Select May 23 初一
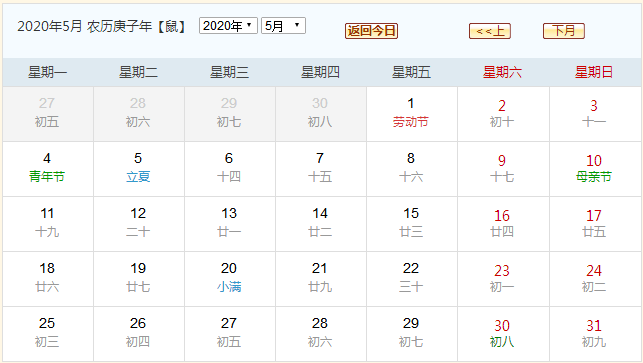This screenshot has width=643, height=363. click(503, 279)
